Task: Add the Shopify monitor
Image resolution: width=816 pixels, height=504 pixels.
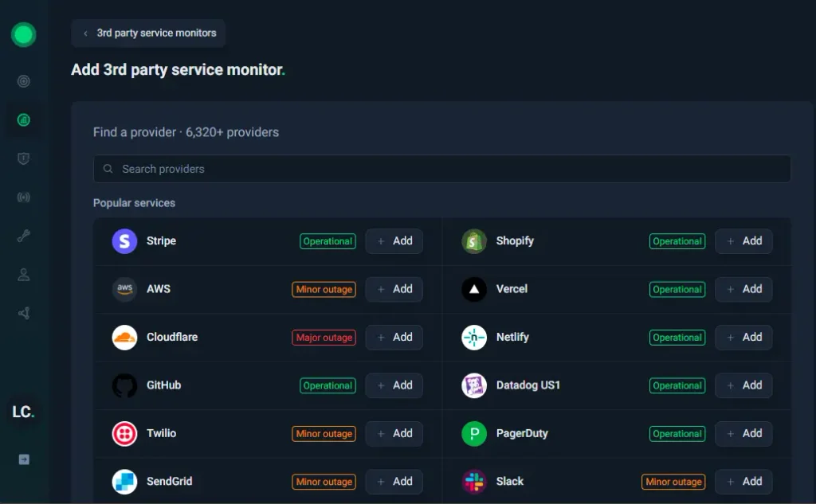Action: (x=743, y=241)
